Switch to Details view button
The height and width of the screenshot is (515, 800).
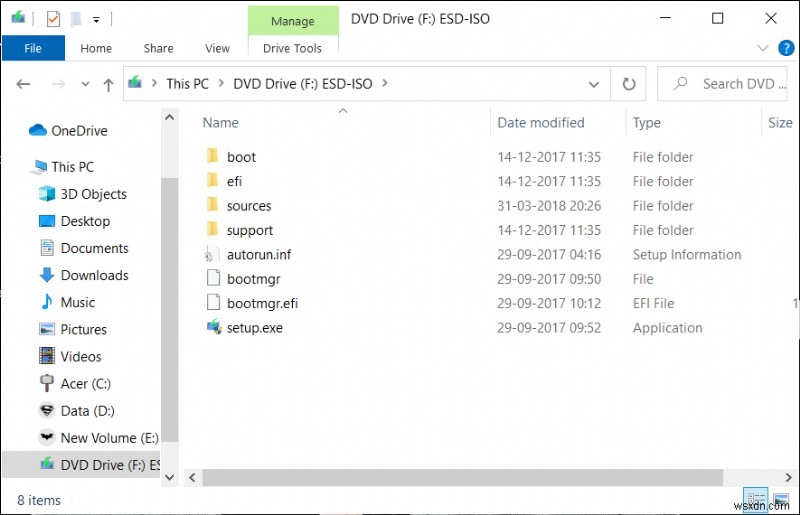tap(755, 499)
